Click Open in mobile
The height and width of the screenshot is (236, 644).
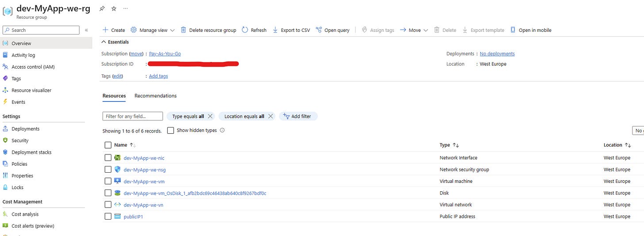531,30
